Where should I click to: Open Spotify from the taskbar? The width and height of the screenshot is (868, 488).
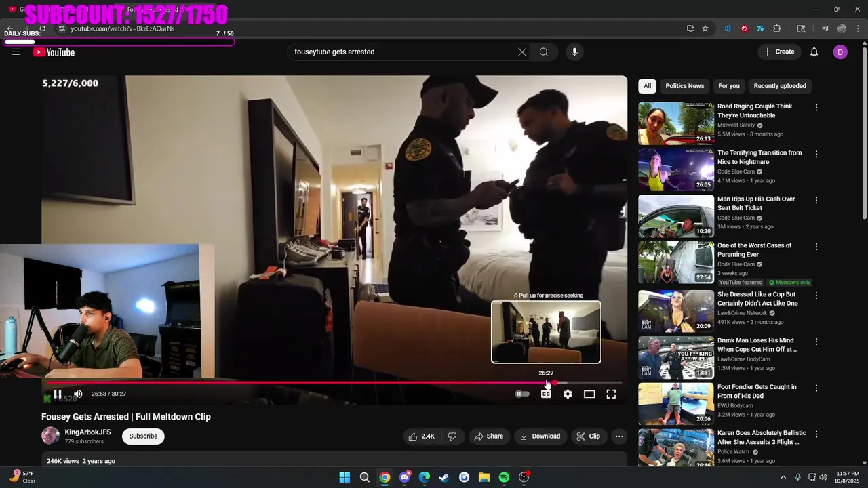[504, 477]
